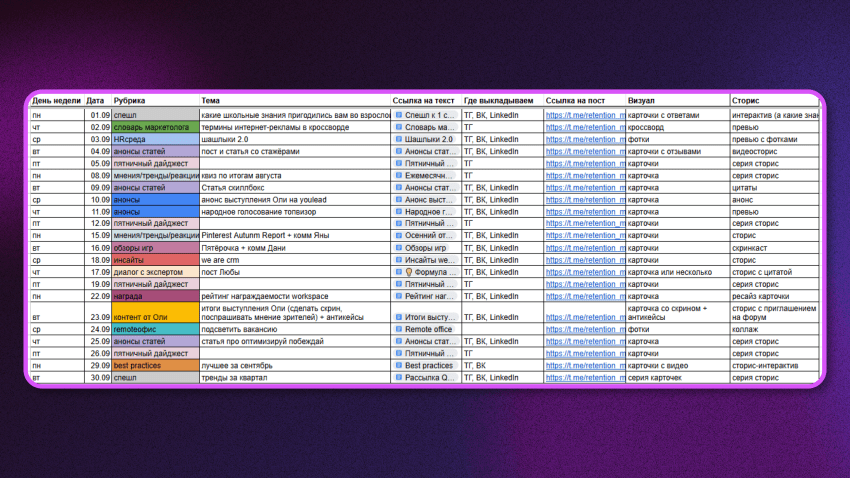Click the Docs icon of 'Пятничный ...' in 05.09 row
The width and height of the screenshot is (850, 478).
point(399,164)
